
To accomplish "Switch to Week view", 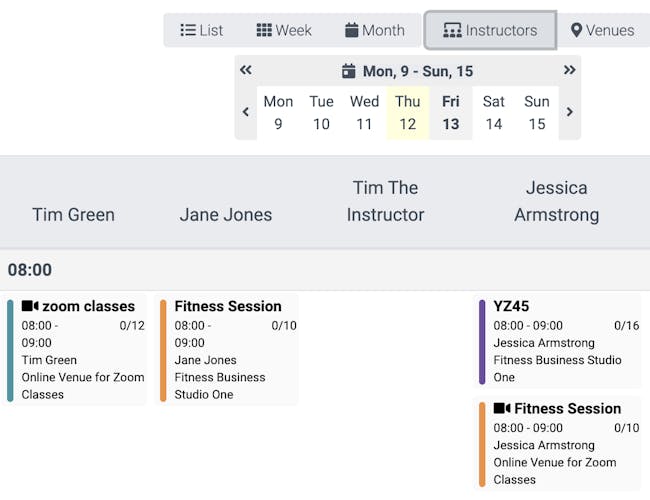I will 284,30.
